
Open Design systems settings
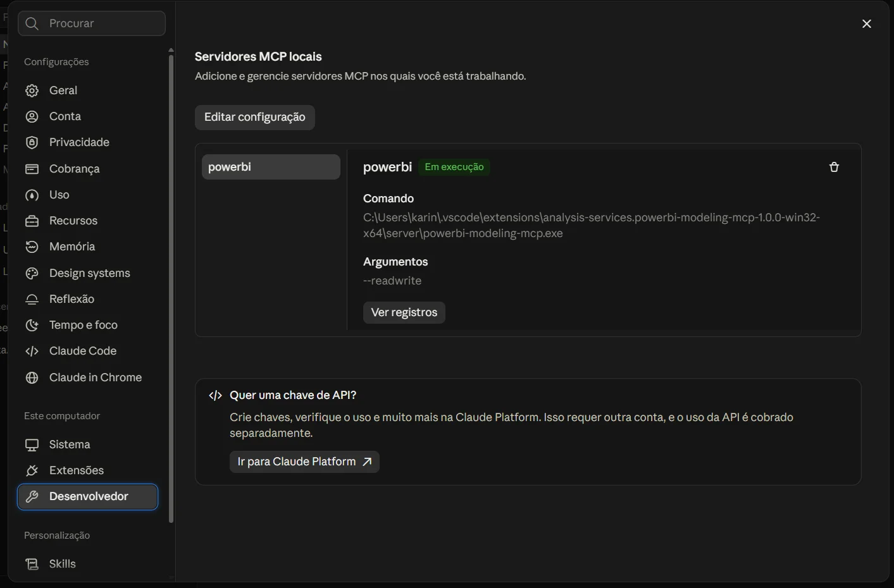(x=87, y=273)
